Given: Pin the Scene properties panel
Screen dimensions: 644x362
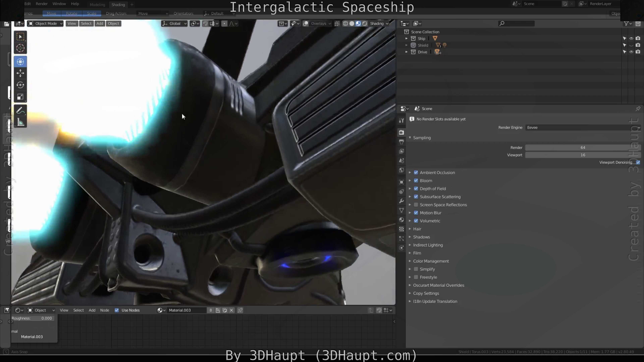Looking at the screenshot, I should [638, 109].
